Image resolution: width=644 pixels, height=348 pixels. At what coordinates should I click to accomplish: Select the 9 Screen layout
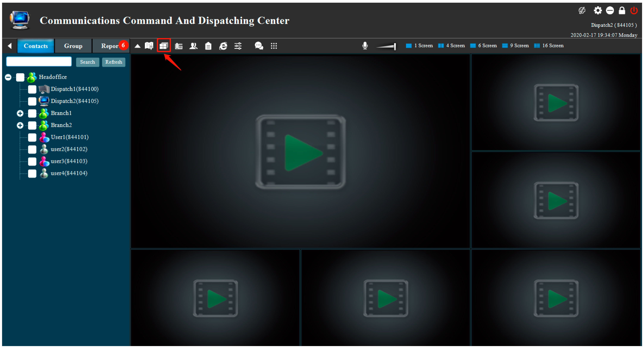(x=515, y=46)
